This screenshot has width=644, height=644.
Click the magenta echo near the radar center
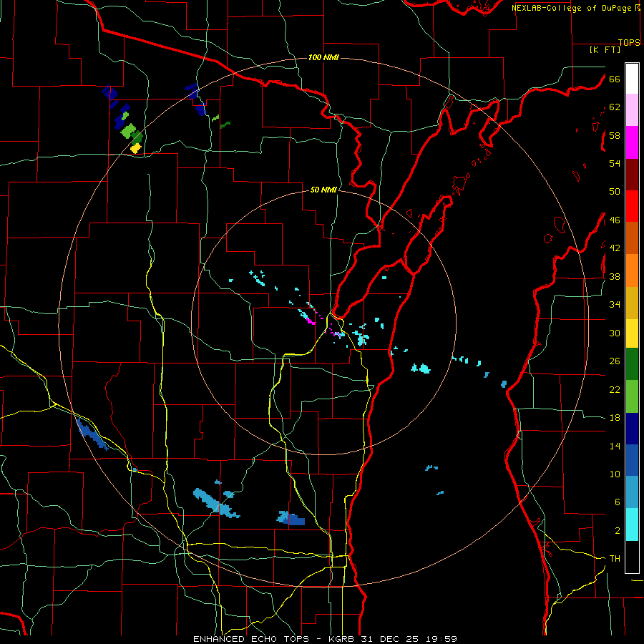click(x=311, y=321)
